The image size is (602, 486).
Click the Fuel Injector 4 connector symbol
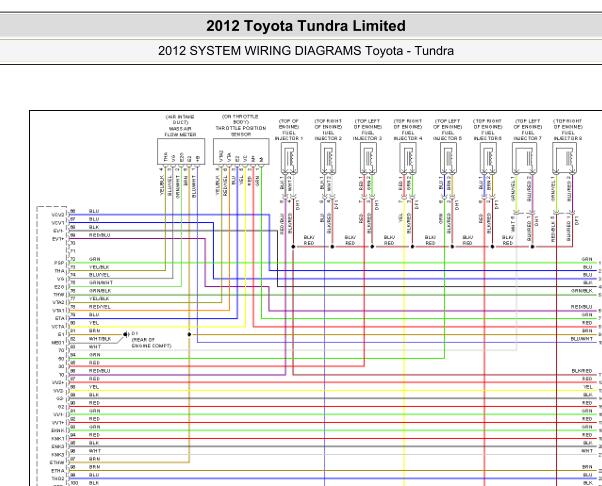pos(408,158)
